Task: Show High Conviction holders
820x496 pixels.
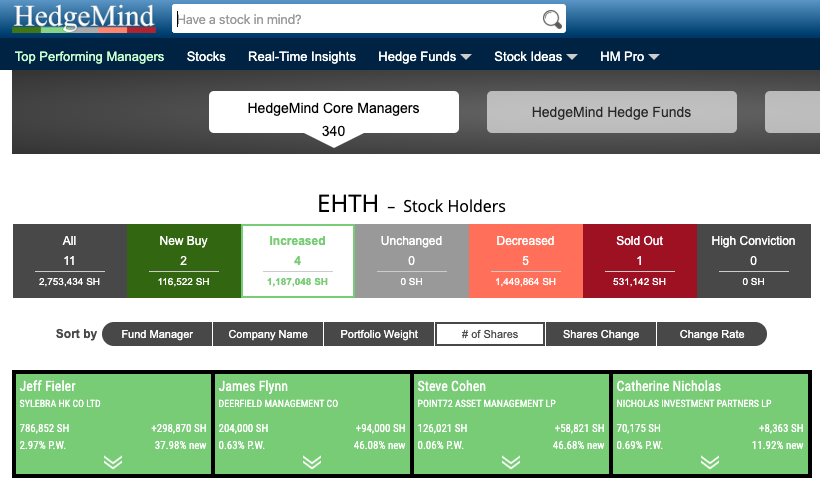Action: coord(754,261)
